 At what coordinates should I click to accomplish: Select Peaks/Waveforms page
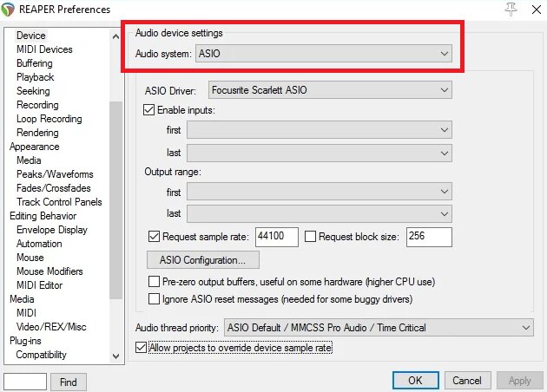[55, 174]
